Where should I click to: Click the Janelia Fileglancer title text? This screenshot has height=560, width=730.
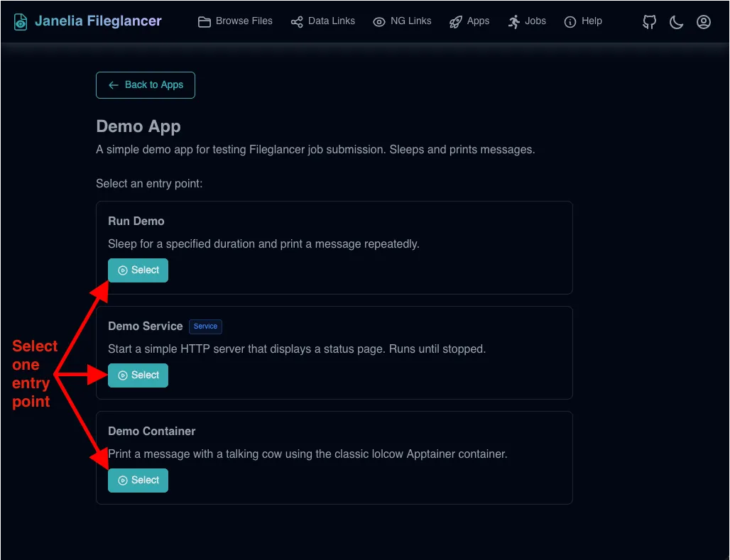pos(98,21)
